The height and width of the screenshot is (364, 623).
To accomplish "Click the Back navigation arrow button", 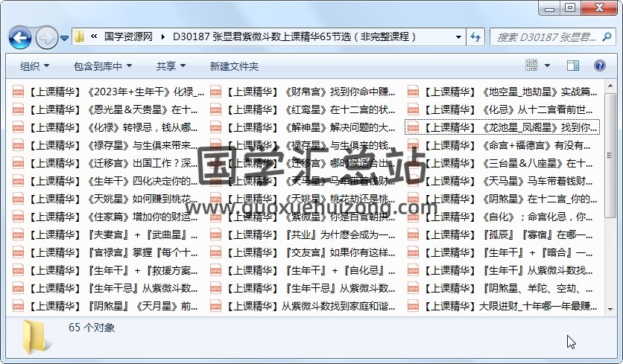I will pyautogui.click(x=20, y=37).
